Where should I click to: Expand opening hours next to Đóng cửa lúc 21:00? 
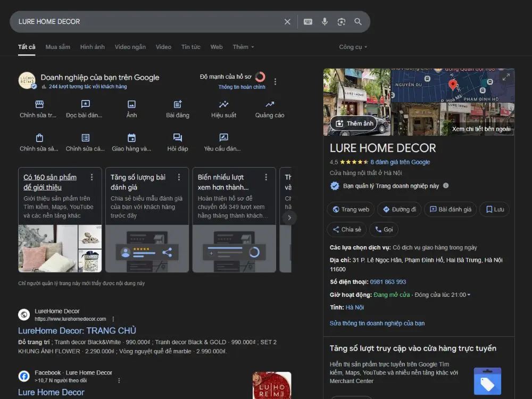coord(469,295)
